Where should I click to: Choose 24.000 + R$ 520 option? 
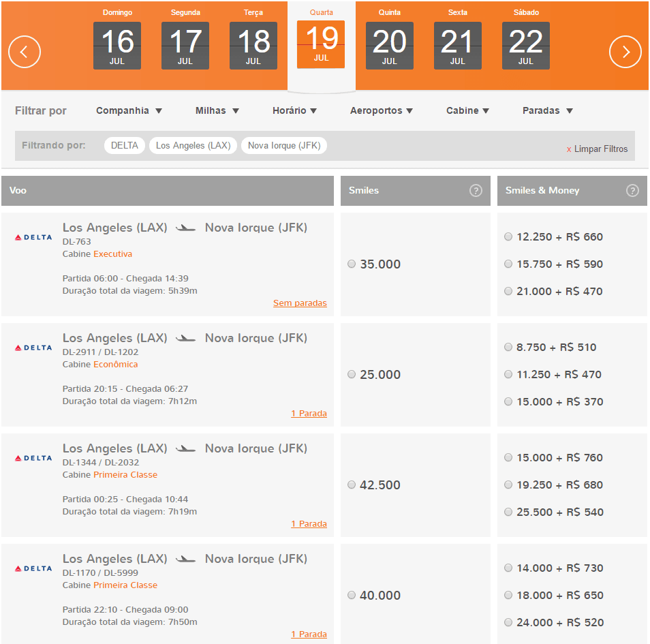[508, 622]
